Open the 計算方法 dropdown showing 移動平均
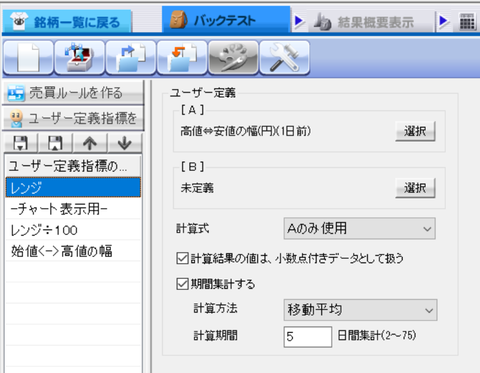 tap(360, 310)
